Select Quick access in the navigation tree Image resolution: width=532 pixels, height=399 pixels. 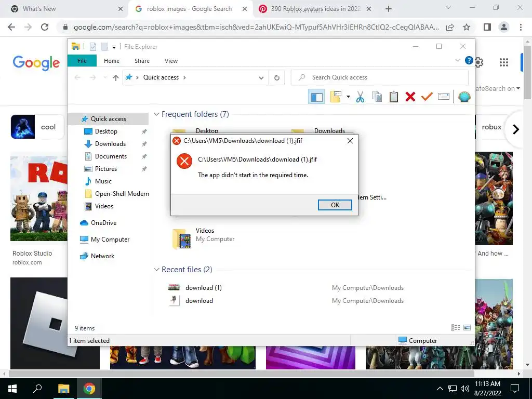[108, 119]
